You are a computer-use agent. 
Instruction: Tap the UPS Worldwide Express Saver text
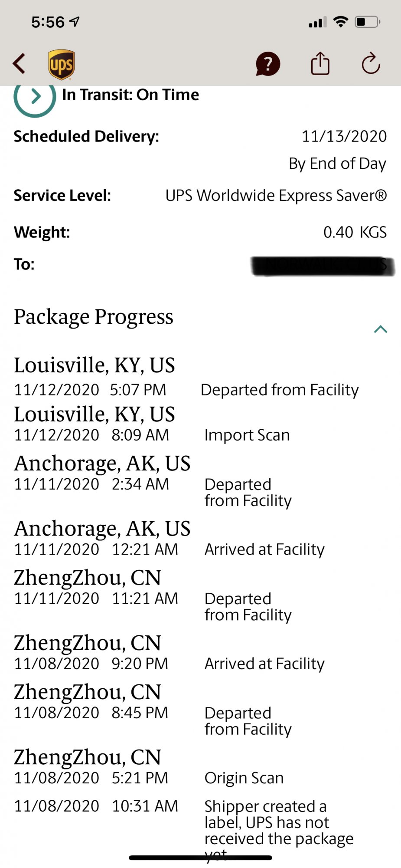click(276, 195)
